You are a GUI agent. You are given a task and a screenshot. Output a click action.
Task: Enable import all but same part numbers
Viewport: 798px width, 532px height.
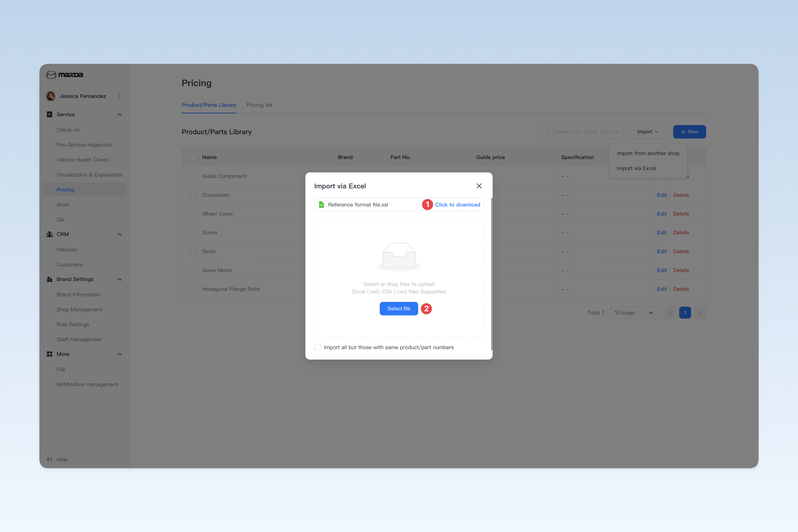pos(318,347)
